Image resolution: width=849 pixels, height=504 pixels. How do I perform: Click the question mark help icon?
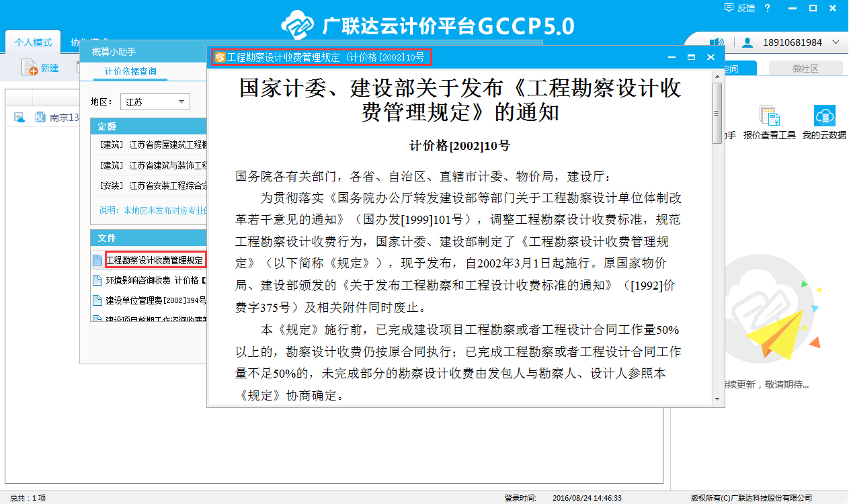(767, 8)
